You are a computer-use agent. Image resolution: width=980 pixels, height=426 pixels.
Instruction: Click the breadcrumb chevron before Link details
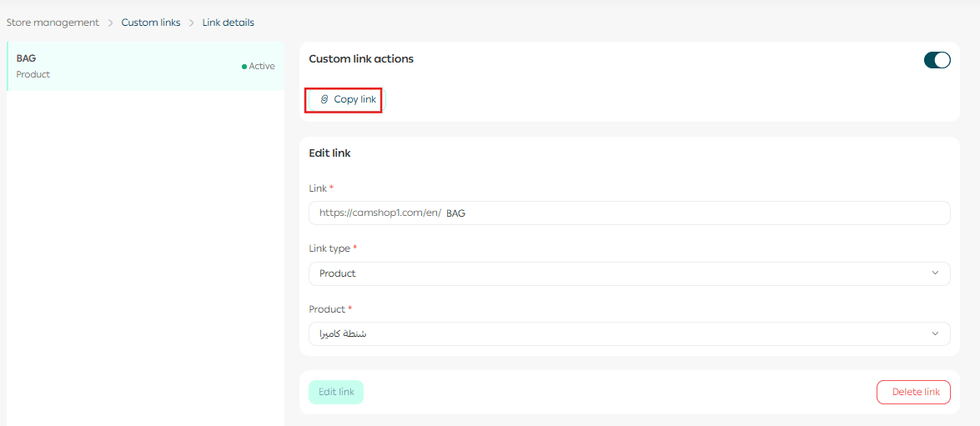(191, 23)
